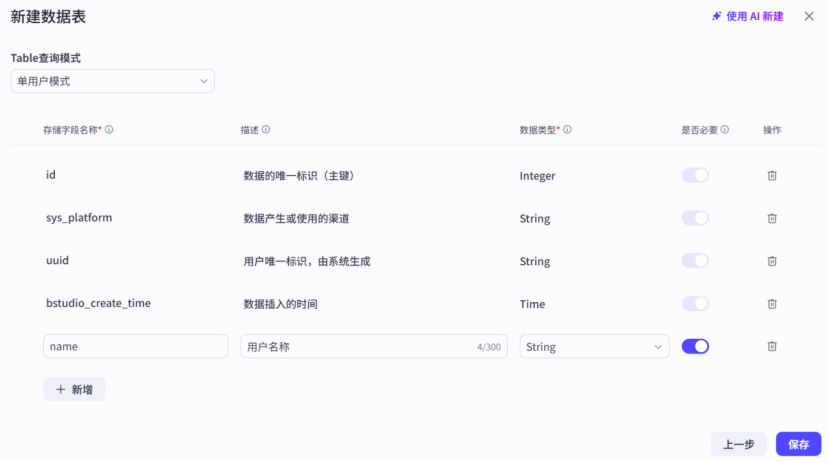The height and width of the screenshot is (462, 828).
Task: Show info for 是否必要 column
Action: 724,129
